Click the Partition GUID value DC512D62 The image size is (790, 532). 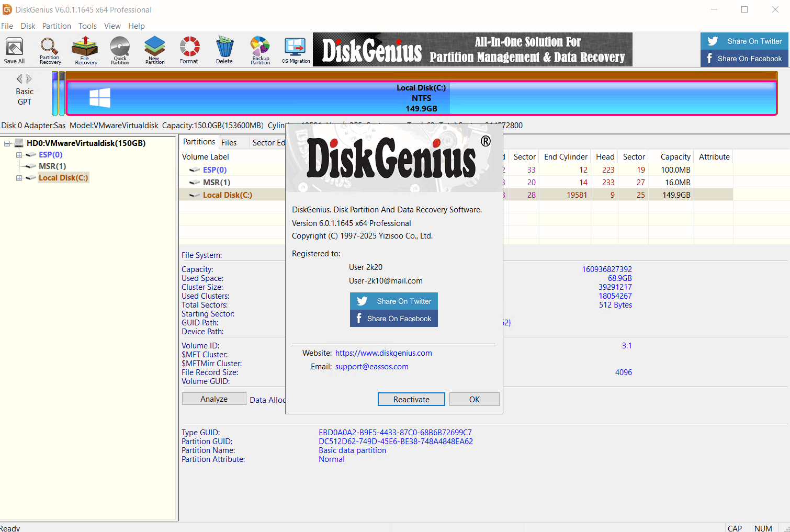pos(396,442)
